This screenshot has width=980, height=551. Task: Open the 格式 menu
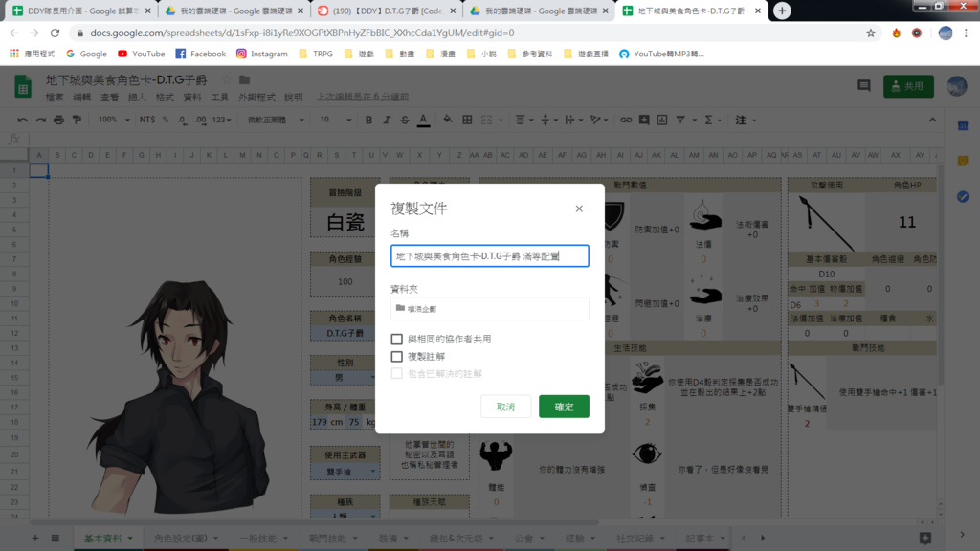pos(165,97)
